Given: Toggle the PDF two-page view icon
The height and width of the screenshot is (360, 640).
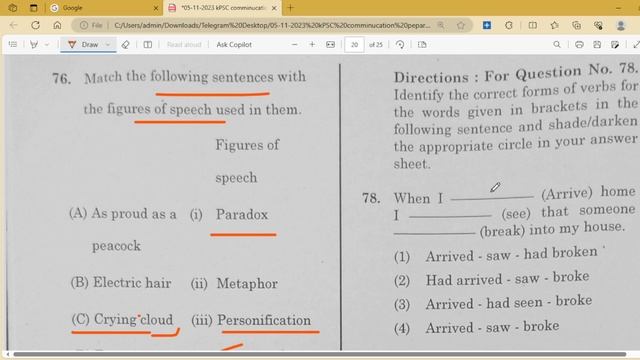Looking at the screenshot, I should pyautogui.click(x=148, y=44).
